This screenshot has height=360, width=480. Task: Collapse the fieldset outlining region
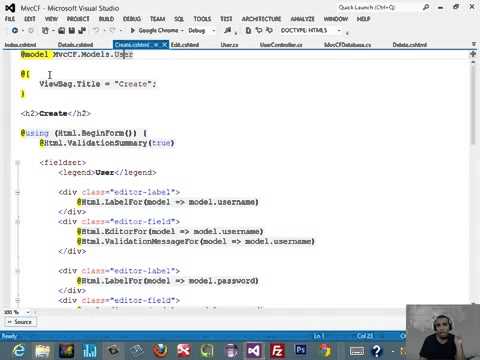[18, 163]
